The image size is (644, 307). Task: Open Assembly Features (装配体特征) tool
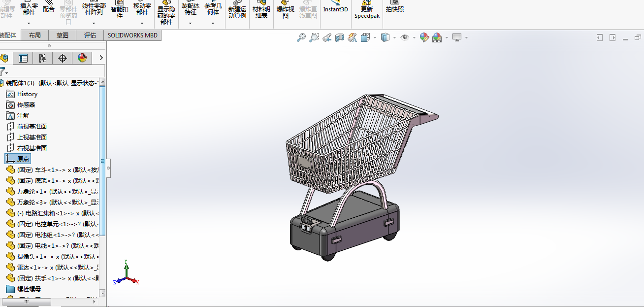[x=191, y=9]
